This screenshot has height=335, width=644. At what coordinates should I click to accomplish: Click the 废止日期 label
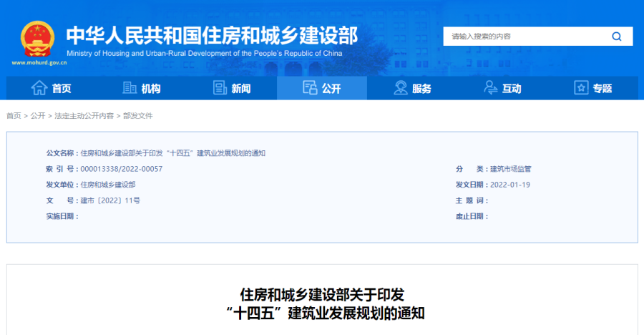472,216
